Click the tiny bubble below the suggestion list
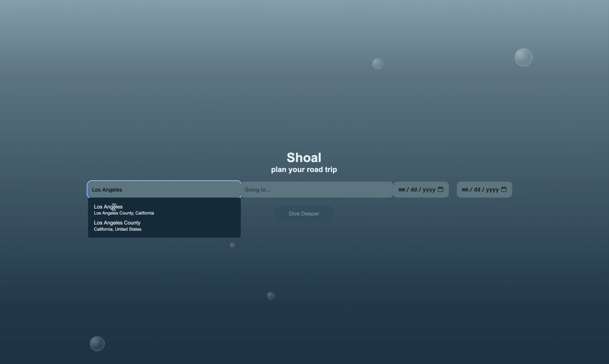The image size is (609, 364). pyautogui.click(x=232, y=245)
